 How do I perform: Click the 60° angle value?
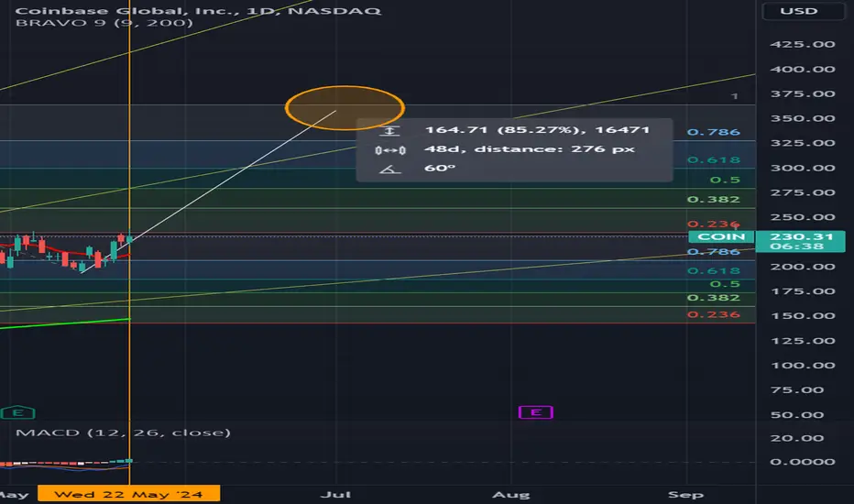pos(440,168)
